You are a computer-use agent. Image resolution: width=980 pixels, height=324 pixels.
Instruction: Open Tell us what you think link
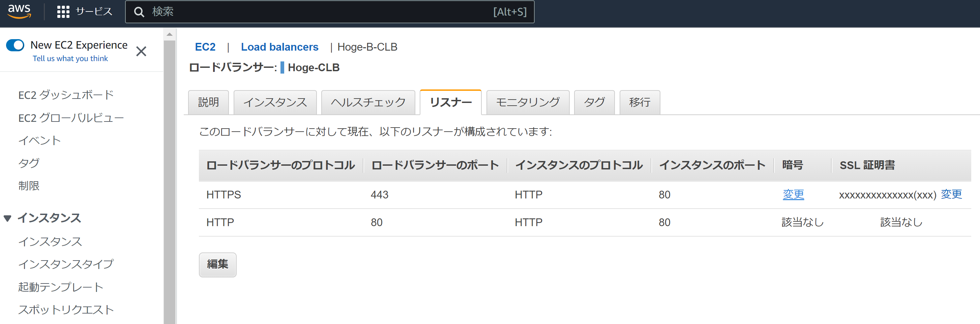pos(70,59)
